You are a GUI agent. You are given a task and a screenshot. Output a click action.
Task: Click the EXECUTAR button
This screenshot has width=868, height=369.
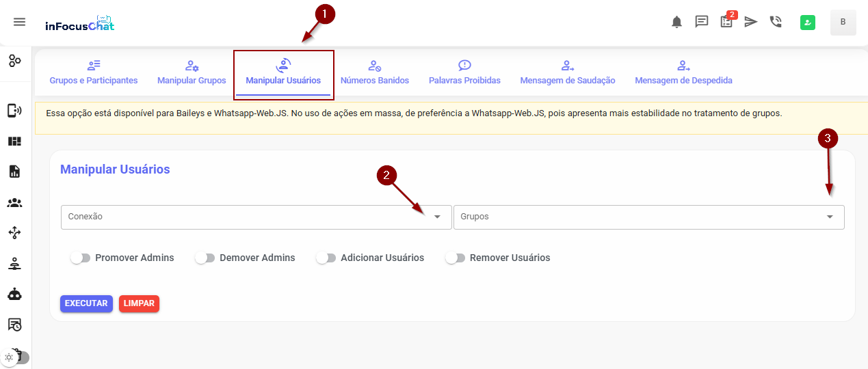click(86, 303)
